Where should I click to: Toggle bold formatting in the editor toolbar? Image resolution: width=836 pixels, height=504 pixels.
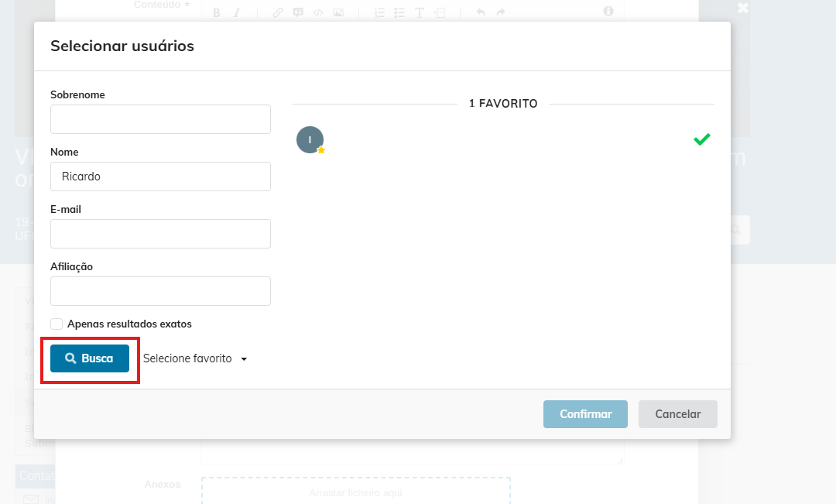click(x=217, y=12)
